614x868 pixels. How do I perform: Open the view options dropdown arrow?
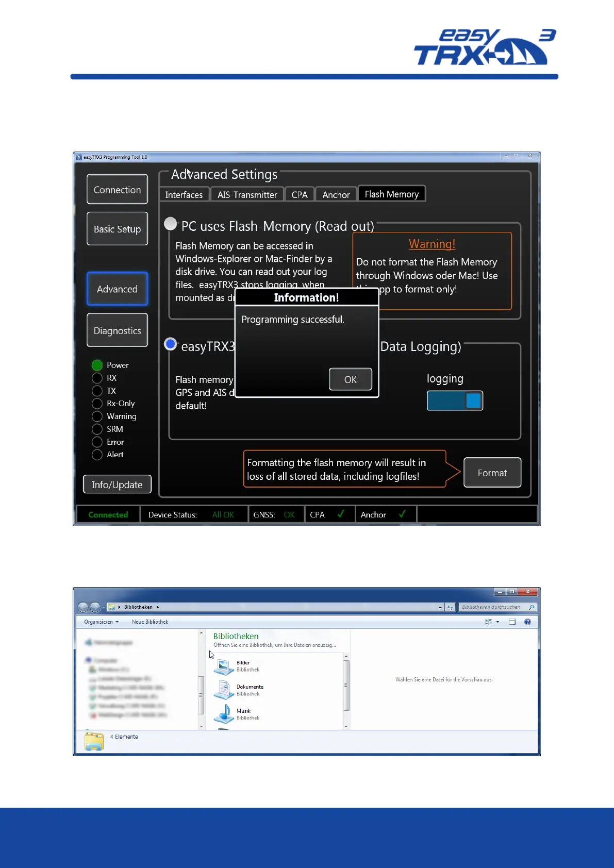click(x=497, y=622)
